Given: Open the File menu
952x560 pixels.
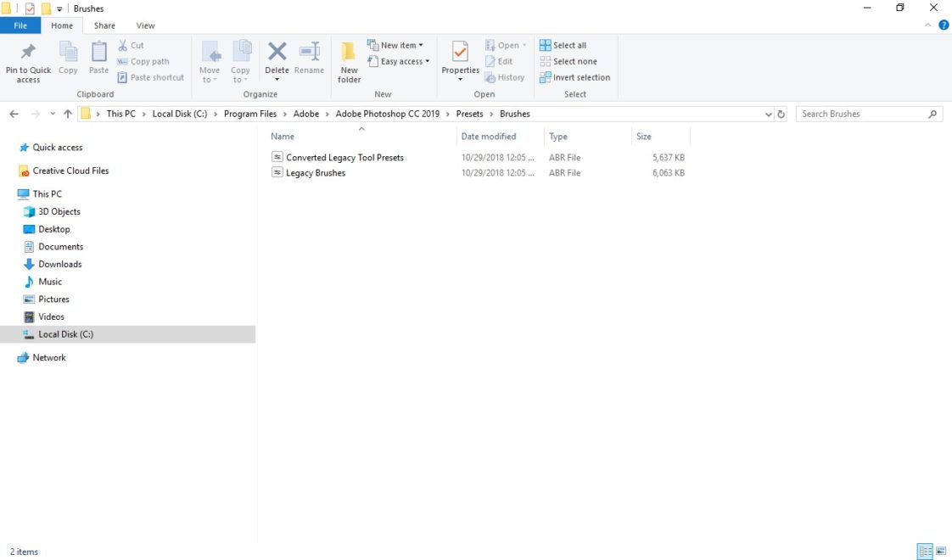Looking at the screenshot, I should [x=20, y=25].
